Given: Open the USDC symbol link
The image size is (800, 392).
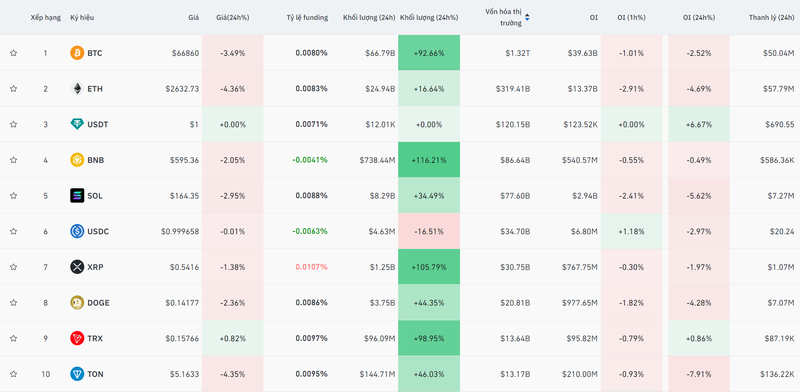Looking at the screenshot, I should click(x=98, y=232).
